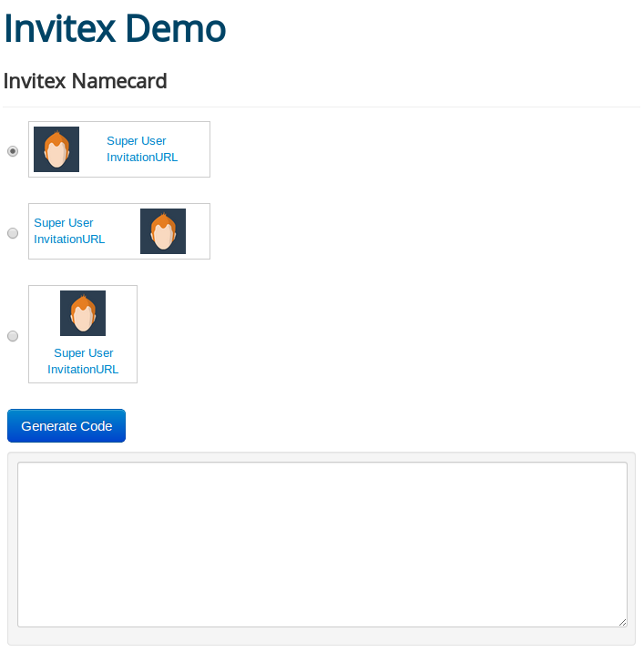Viewport: 644px width, 652px height.
Task: Click the avatar in the first namecard with the image on the left
Action: (x=56, y=149)
